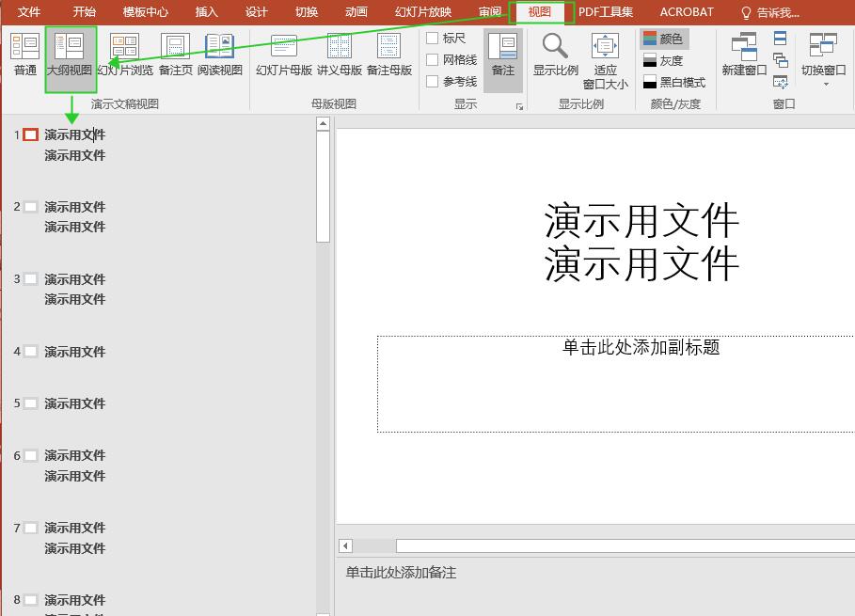855x616 pixels.
Task: Open Slide Master (幻灯片母版)
Action: (x=283, y=55)
